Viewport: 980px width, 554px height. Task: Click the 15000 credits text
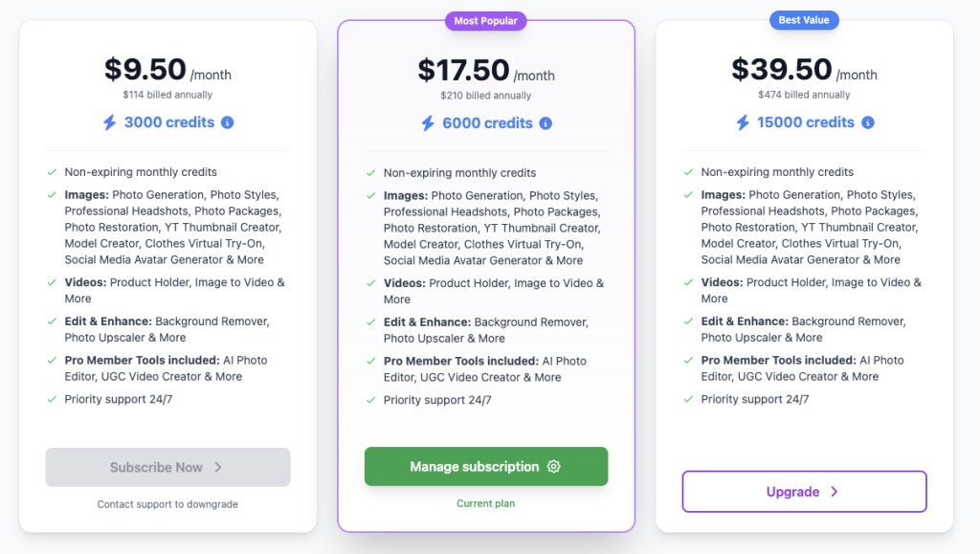[806, 122]
